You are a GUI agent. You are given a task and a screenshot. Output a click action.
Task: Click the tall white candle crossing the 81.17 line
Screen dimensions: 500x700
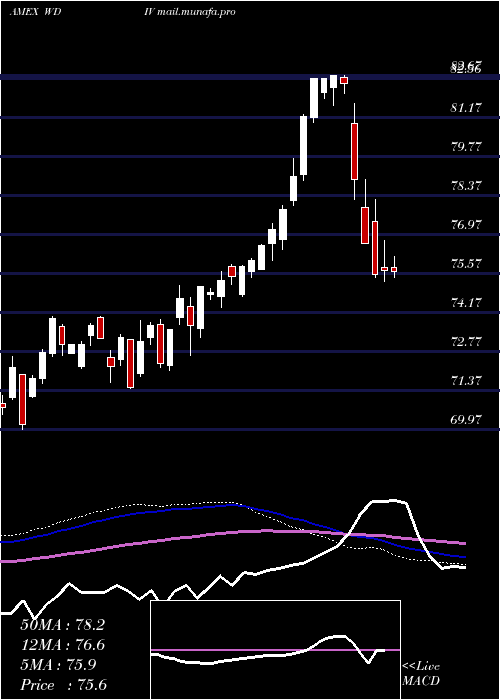304,145
